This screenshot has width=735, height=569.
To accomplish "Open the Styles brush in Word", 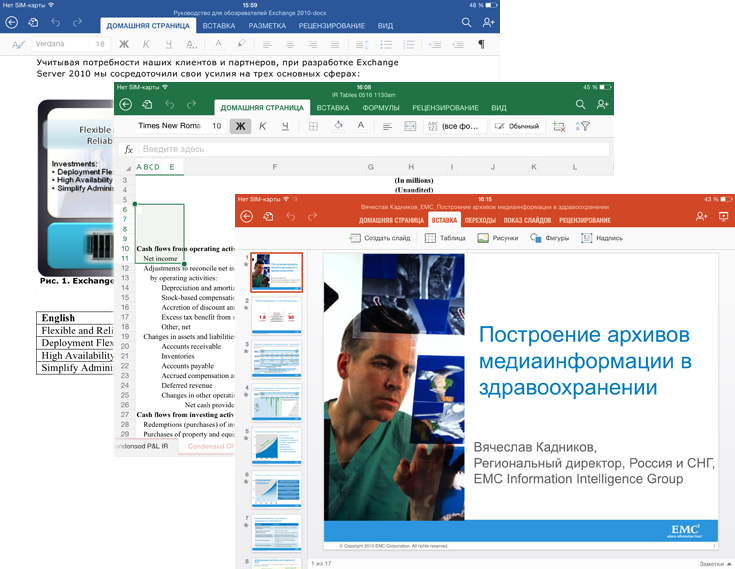I will coord(18,45).
